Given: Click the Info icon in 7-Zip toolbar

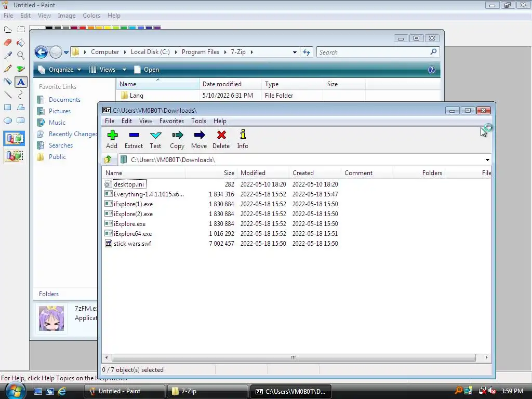Looking at the screenshot, I should 243,135.
